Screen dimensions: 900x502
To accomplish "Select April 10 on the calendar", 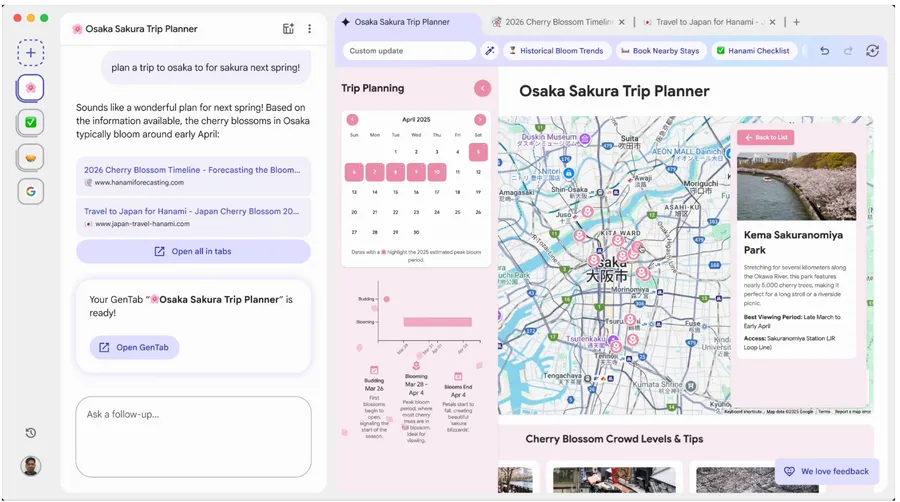I will click(x=437, y=172).
